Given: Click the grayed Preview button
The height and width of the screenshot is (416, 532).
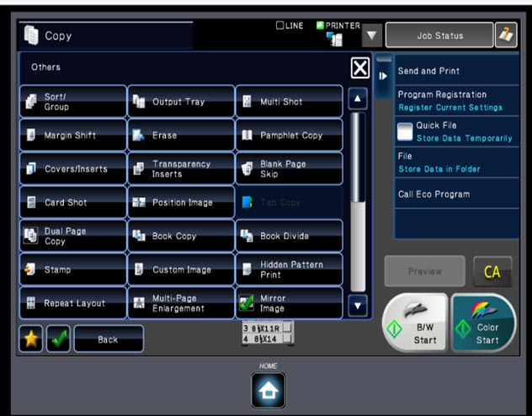Looking at the screenshot, I should coord(424,271).
